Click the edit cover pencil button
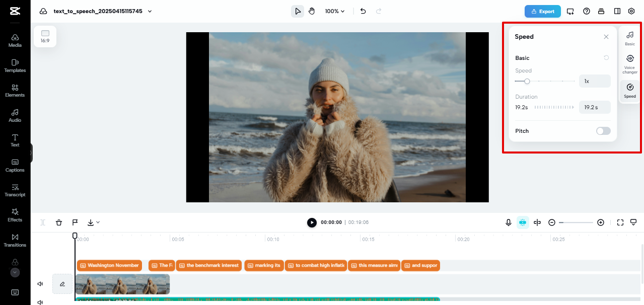Screen dimensions: 644x305 (62, 284)
